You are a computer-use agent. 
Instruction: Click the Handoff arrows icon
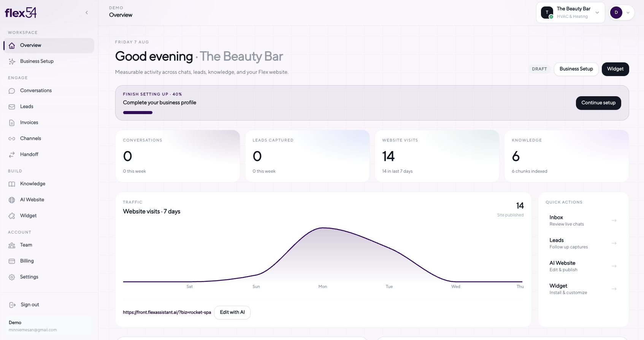coord(12,155)
